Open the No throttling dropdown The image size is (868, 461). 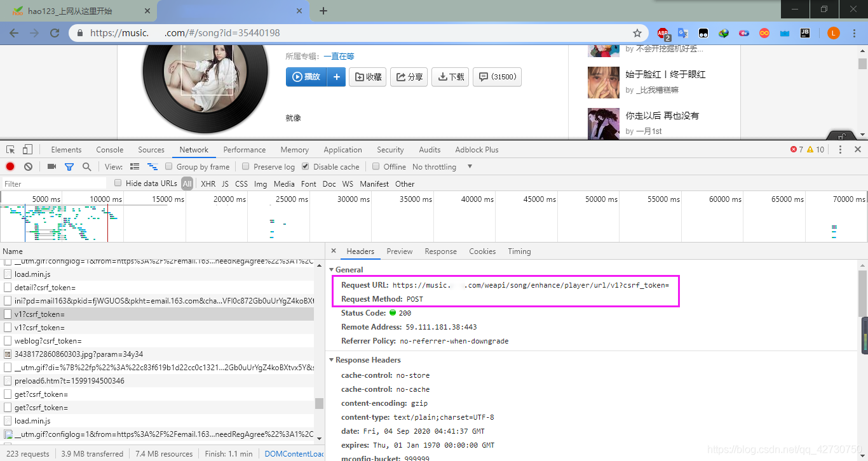pyautogui.click(x=442, y=167)
